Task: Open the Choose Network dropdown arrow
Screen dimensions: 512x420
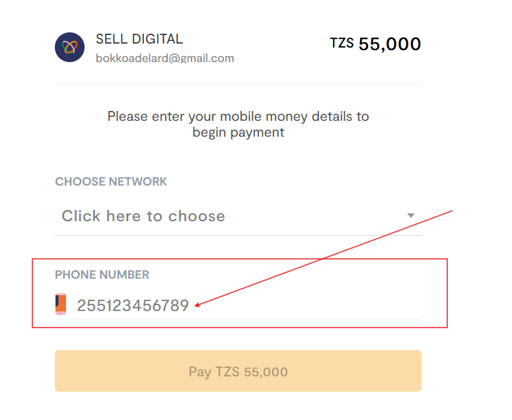Action: point(411,215)
